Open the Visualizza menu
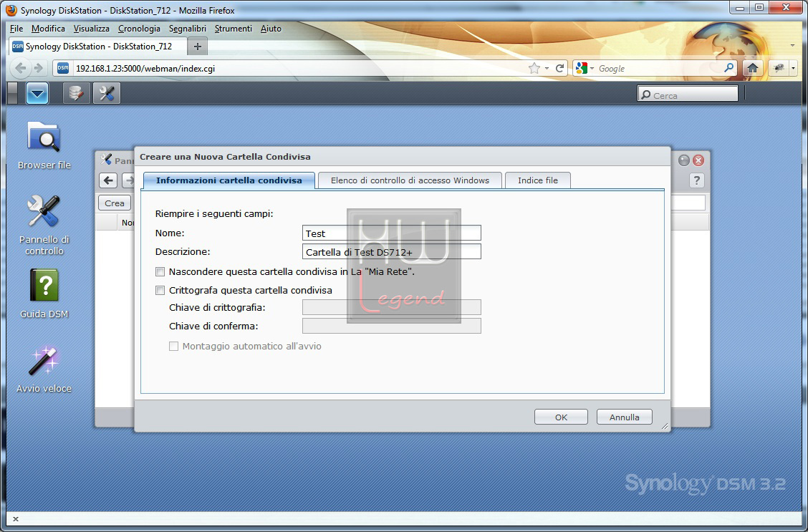 tap(91, 29)
